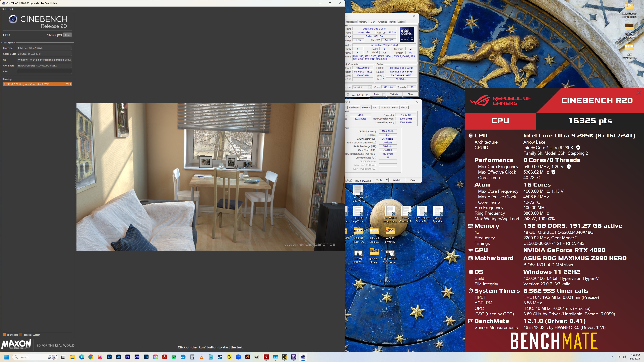
Task: Launch Firefox from the taskbar
Action: pyautogui.click(x=100, y=357)
